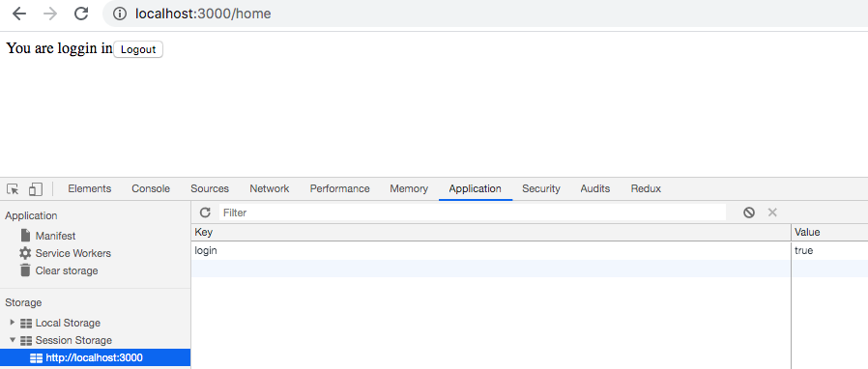The width and height of the screenshot is (868, 369).
Task: Open Clear storage in the sidebar
Action: tap(67, 270)
